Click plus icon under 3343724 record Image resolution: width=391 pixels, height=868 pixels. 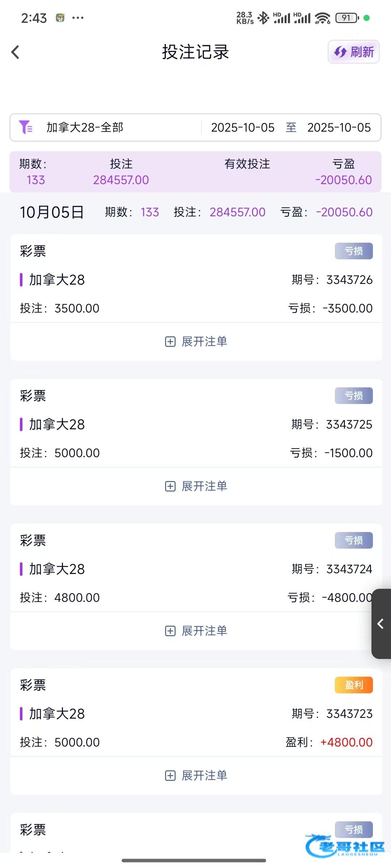[x=170, y=631]
